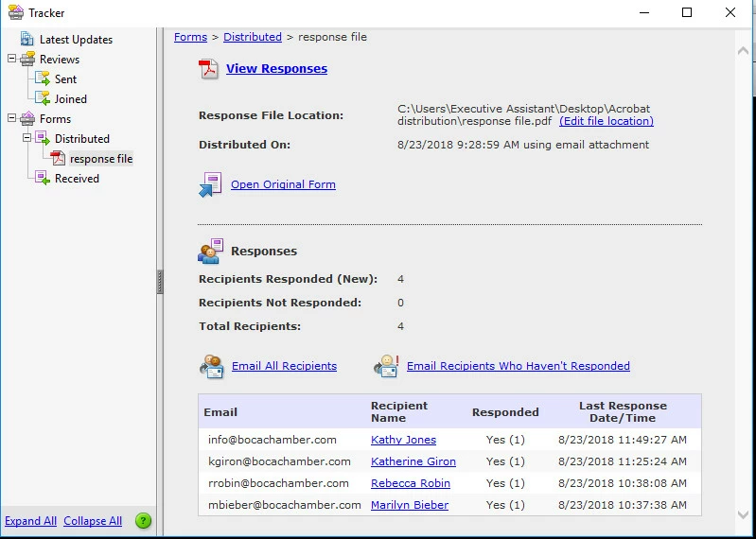Image resolution: width=756 pixels, height=539 pixels.
Task: Click the Distributed forms icon
Action: [x=43, y=138]
